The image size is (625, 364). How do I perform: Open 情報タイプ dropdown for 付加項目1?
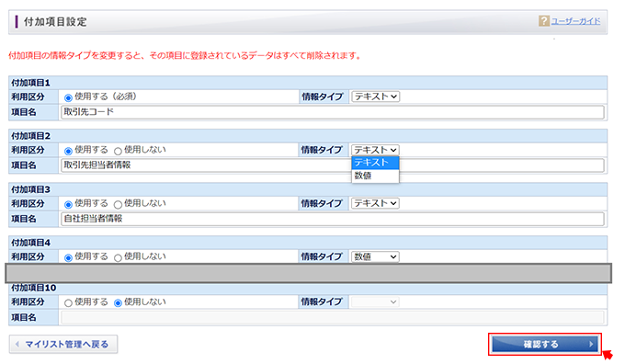375,97
